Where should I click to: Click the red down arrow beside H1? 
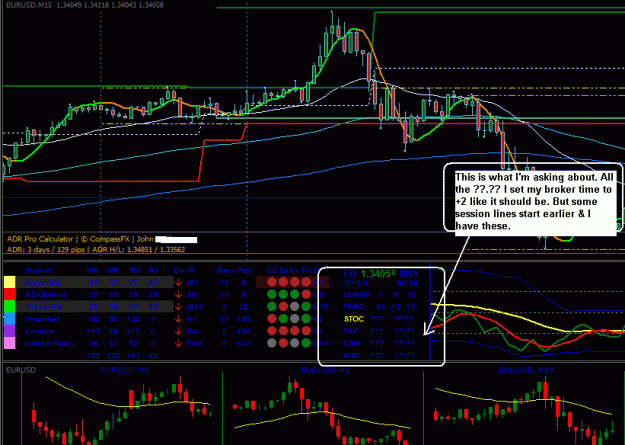[178, 319]
